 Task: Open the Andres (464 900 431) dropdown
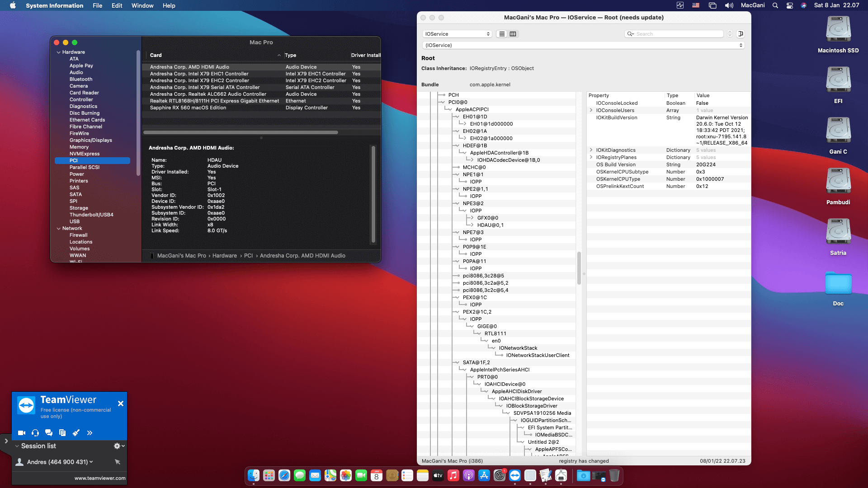91,462
